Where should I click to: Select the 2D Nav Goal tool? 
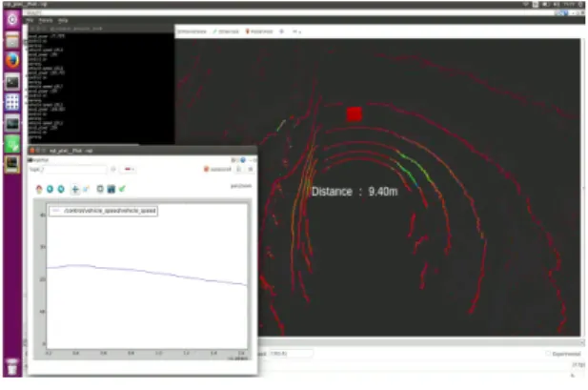pos(226,31)
